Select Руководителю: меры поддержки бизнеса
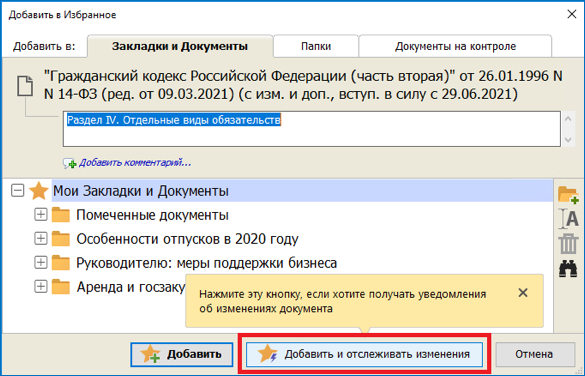 207,263
